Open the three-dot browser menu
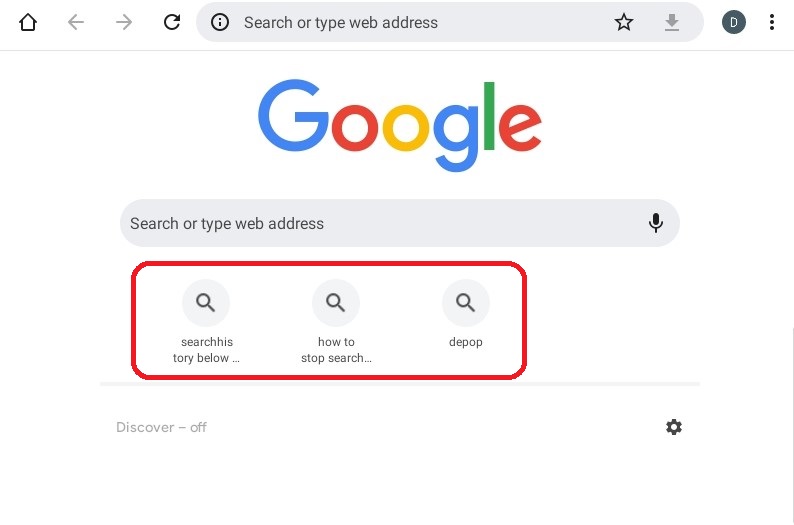The width and height of the screenshot is (794, 525). click(x=772, y=22)
